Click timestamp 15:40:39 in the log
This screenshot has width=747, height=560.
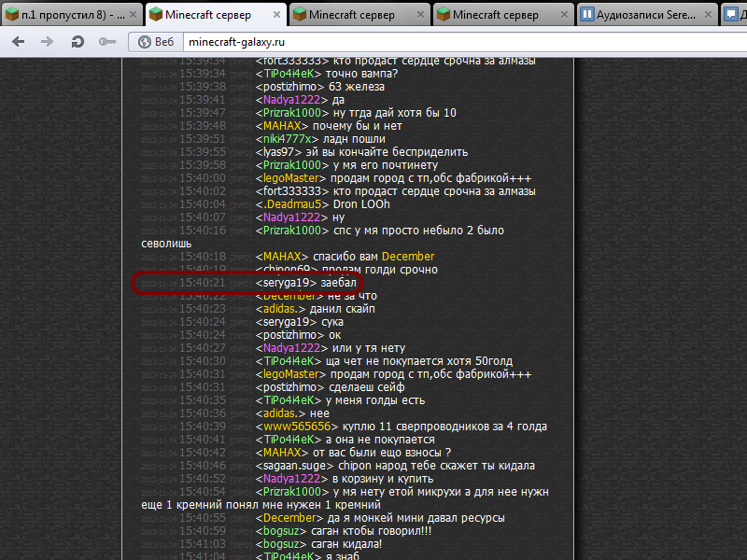click(x=203, y=427)
